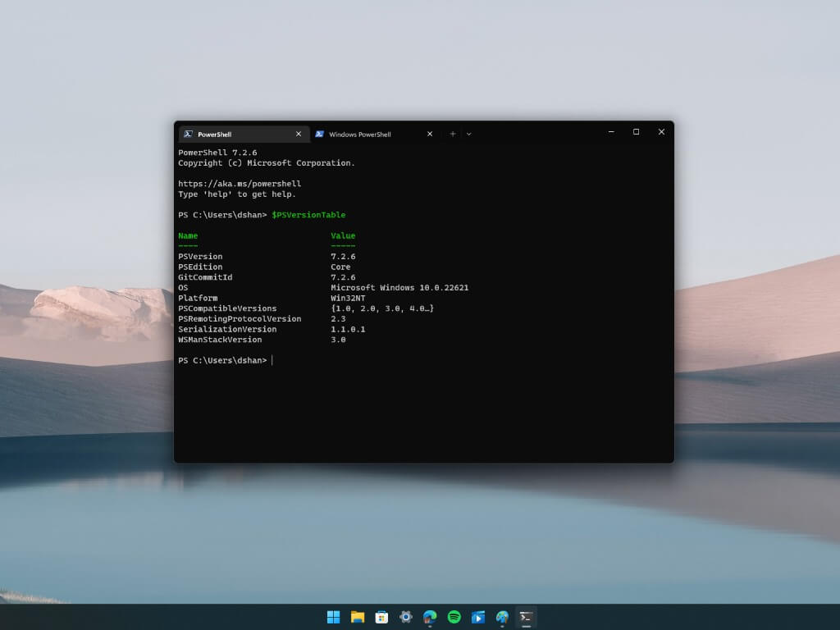Click "Copyright (c) Microsoft Corporation." text
Image resolution: width=840 pixels, height=630 pixels.
(x=267, y=163)
